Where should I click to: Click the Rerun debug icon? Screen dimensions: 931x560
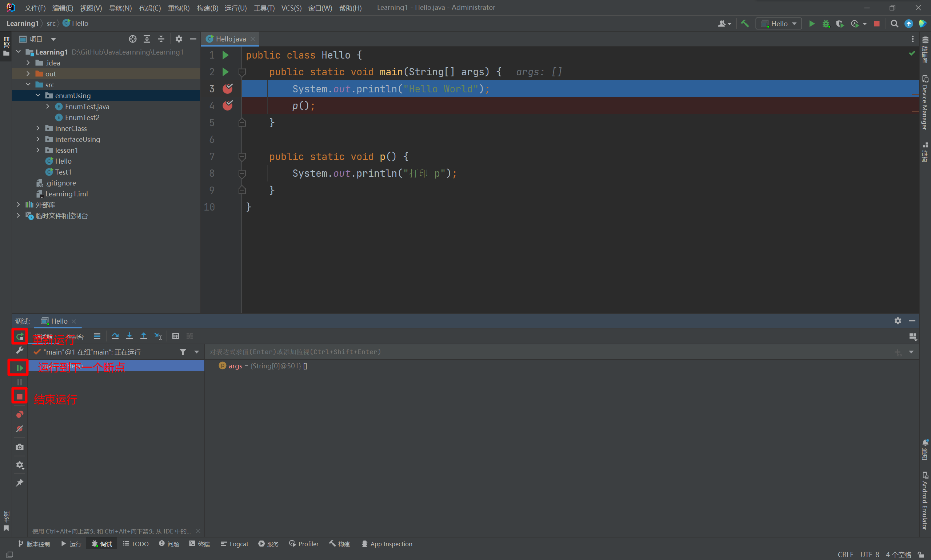point(20,336)
